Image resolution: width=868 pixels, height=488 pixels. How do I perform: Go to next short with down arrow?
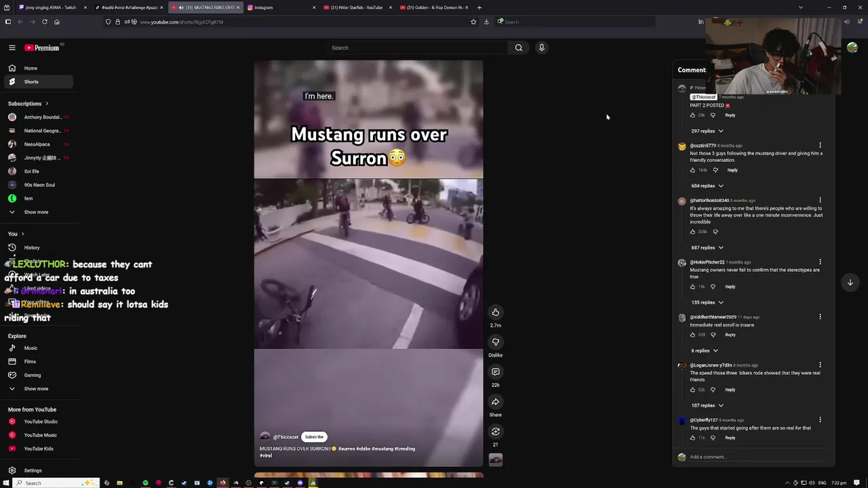[850, 283]
